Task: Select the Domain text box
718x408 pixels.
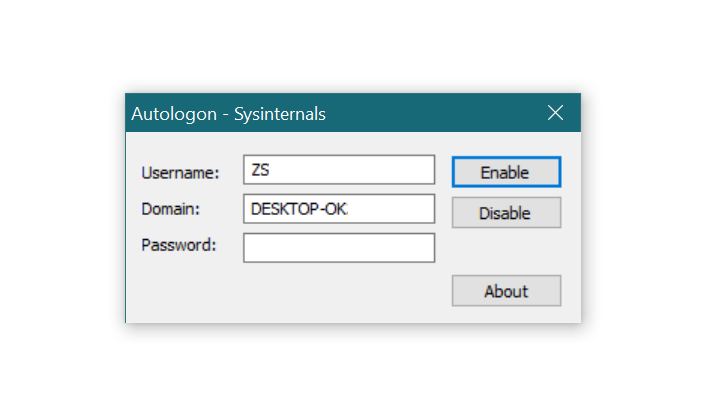Action: [339, 209]
